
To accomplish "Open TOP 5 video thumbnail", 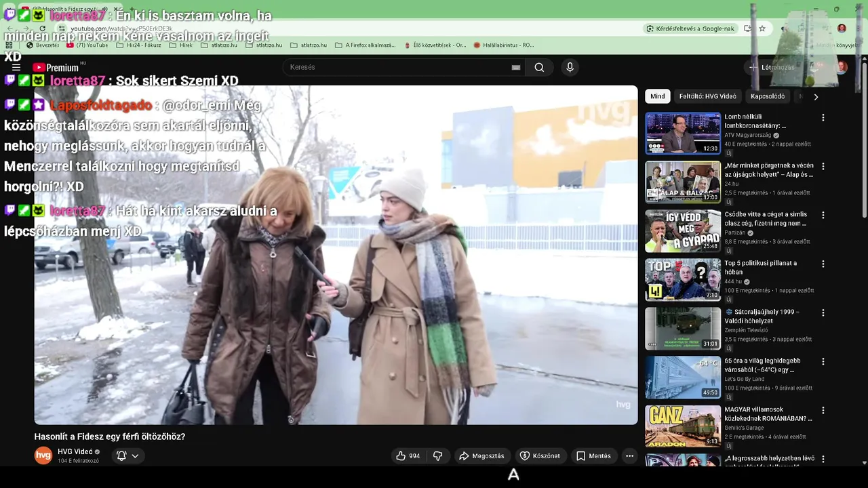I will pos(683,280).
